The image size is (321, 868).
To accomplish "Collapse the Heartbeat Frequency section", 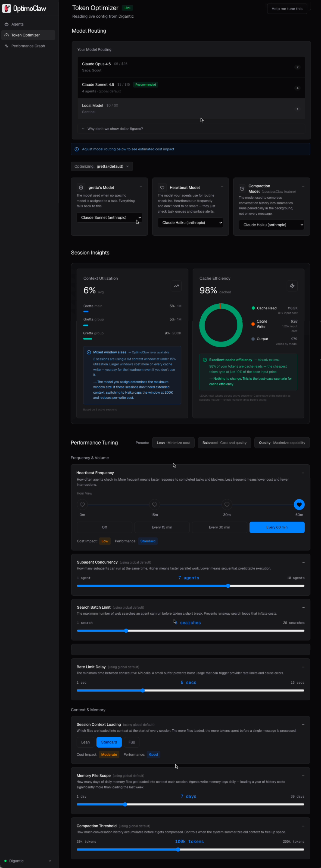I will click(x=303, y=473).
